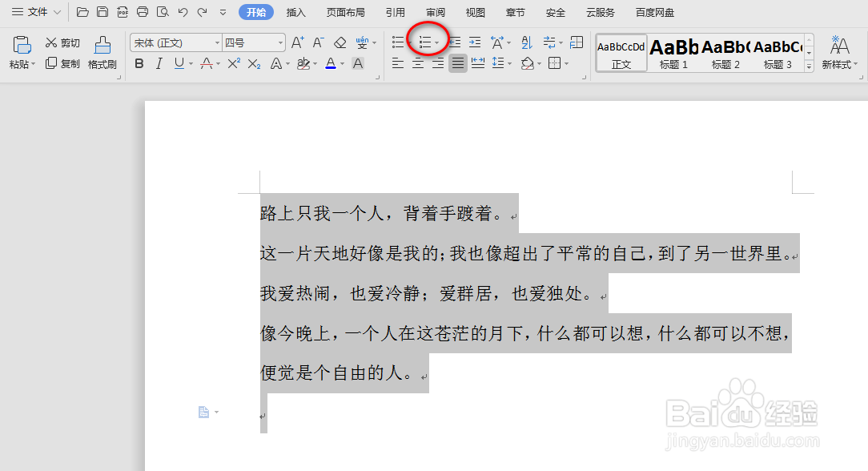Apply numbered list to selected paragraphs

[x=424, y=42]
